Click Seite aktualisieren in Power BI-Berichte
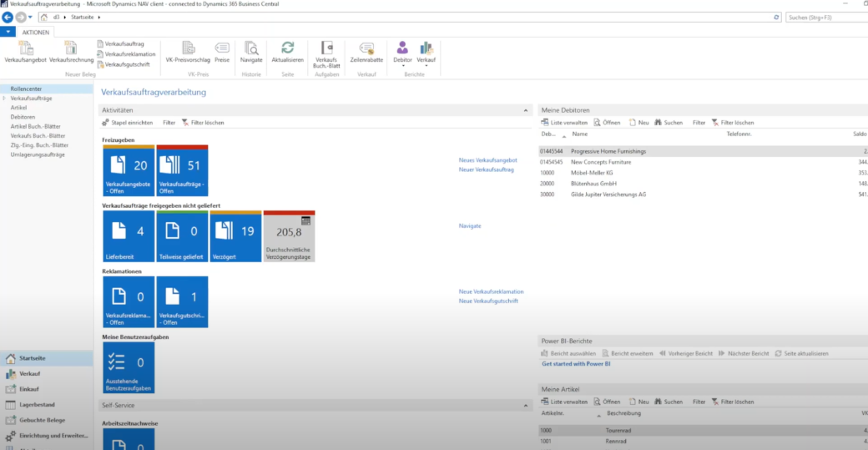Image resolution: width=868 pixels, height=450 pixels. pos(801,354)
